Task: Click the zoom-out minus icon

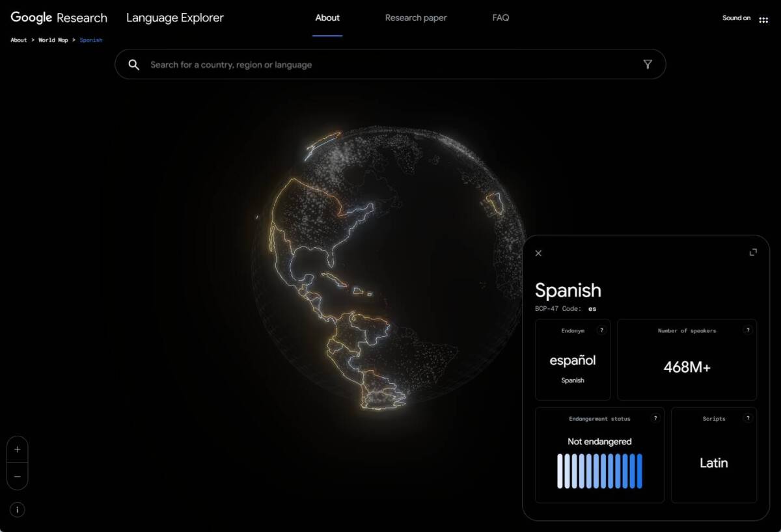Action: tap(17, 477)
